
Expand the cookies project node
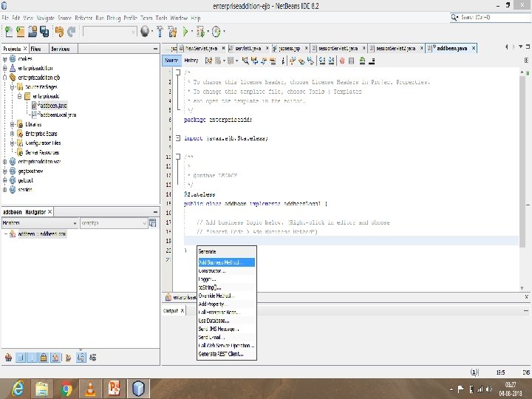[x=4, y=58]
